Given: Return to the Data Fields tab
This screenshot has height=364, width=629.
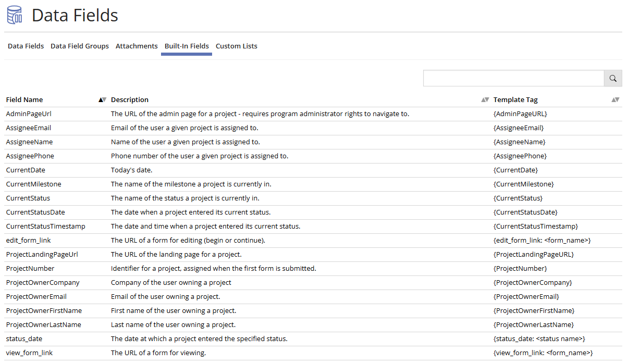Looking at the screenshot, I should (26, 46).
